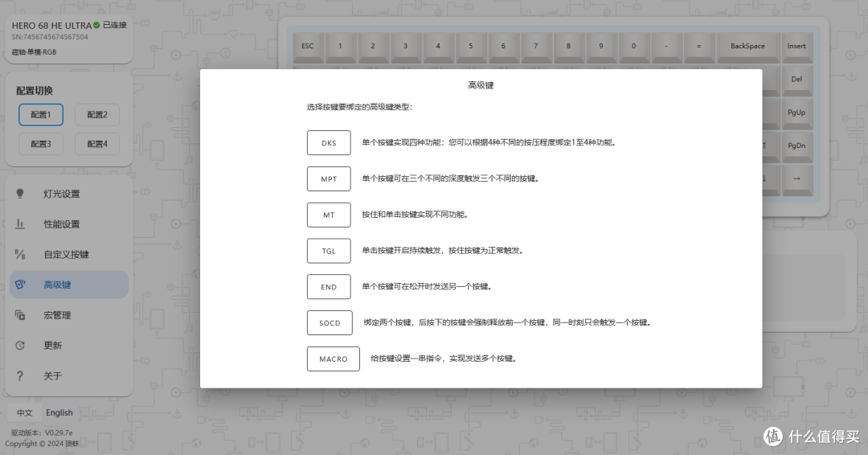Click the 磁轴·单模·RGB device description

point(35,52)
